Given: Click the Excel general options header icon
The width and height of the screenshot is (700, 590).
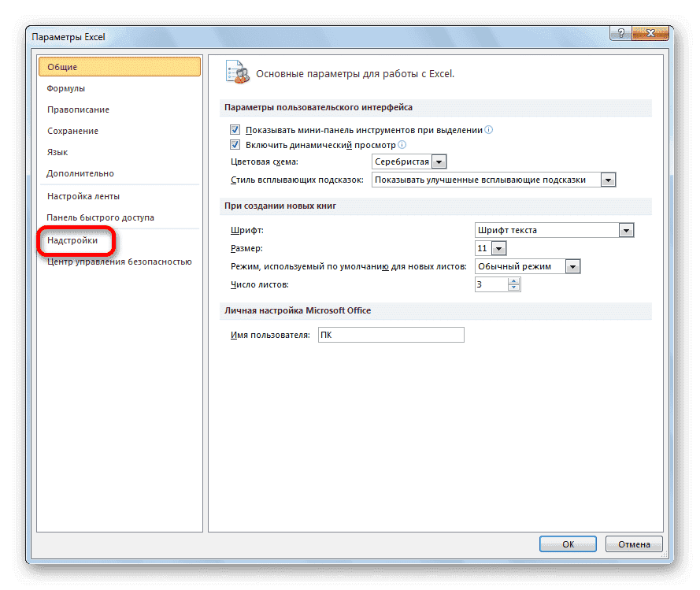Looking at the screenshot, I should (235, 71).
